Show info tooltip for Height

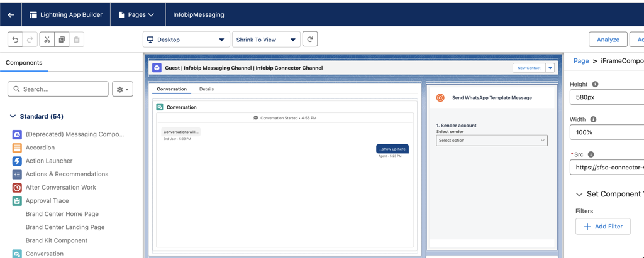(595, 84)
